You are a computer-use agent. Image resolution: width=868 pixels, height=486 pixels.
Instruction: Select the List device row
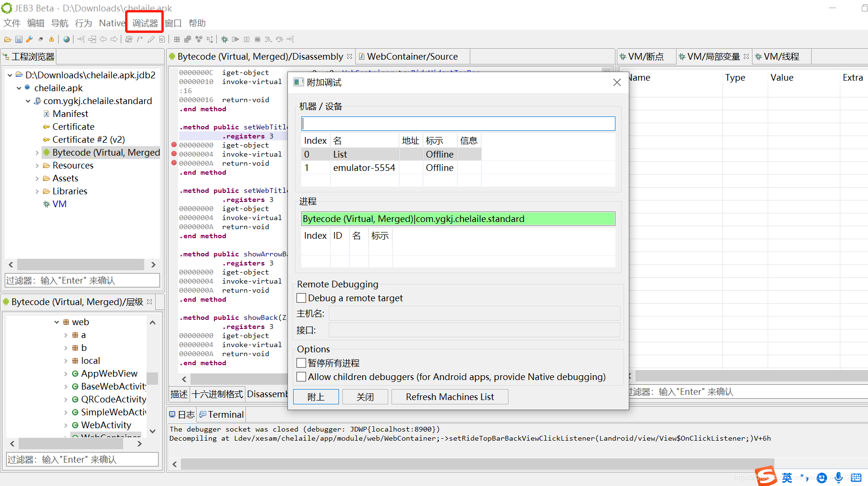pos(392,154)
